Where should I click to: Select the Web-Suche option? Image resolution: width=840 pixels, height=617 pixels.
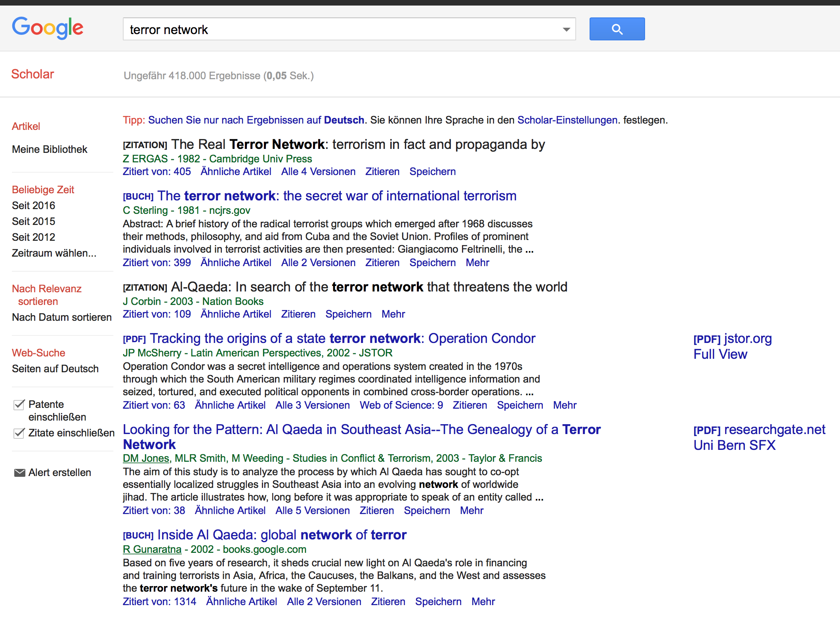(x=38, y=353)
